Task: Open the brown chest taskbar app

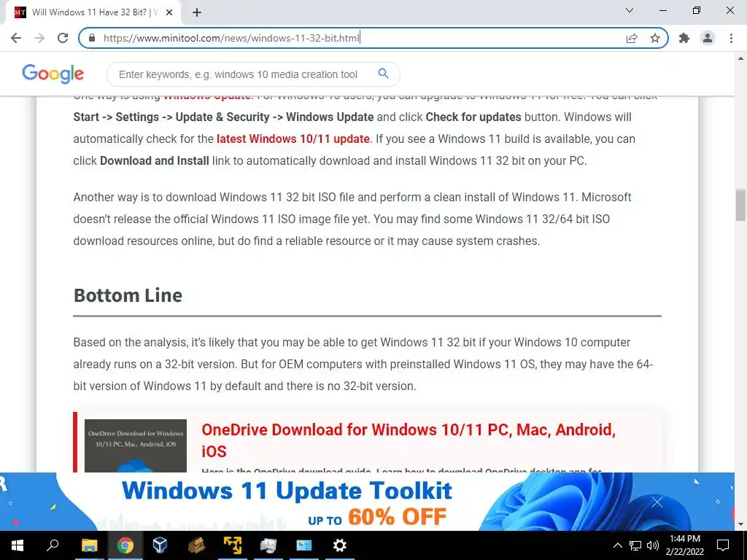Action: (196, 545)
